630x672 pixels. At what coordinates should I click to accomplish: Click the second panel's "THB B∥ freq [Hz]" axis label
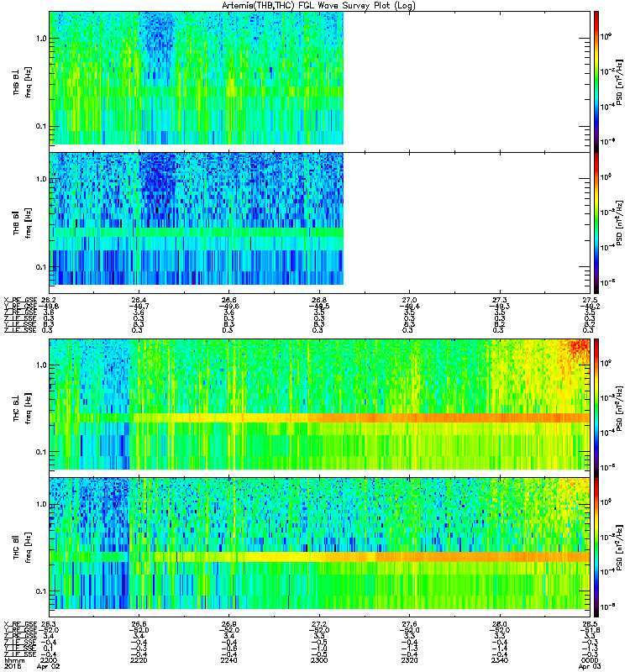point(23,223)
